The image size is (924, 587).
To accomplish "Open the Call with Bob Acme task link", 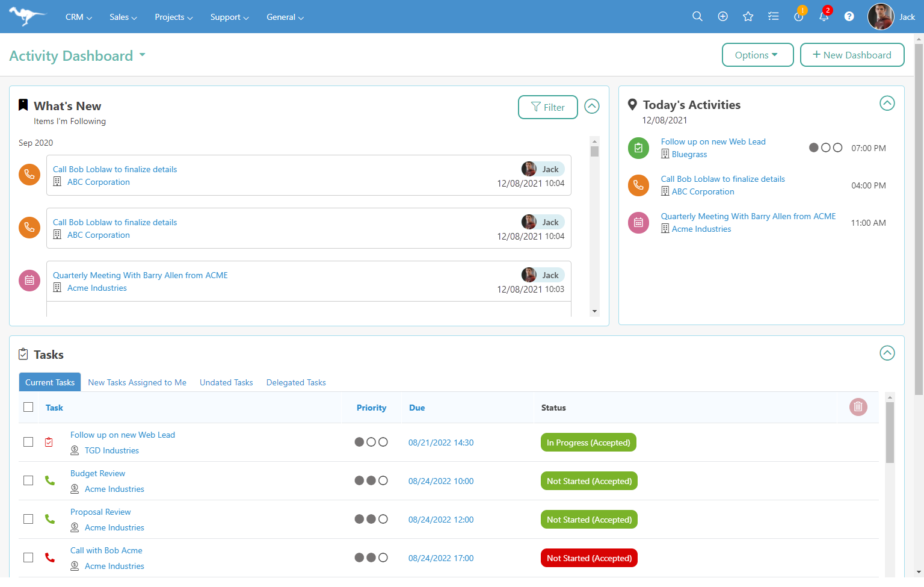I will (x=106, y=550).
